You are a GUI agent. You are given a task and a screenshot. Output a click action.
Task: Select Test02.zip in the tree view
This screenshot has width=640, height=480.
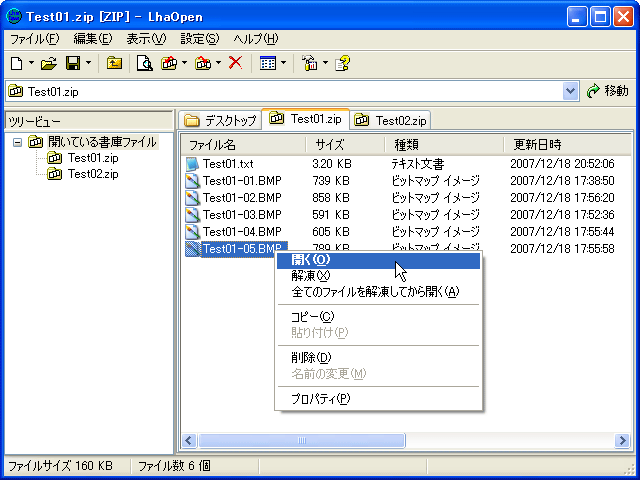tap(92, 173)
